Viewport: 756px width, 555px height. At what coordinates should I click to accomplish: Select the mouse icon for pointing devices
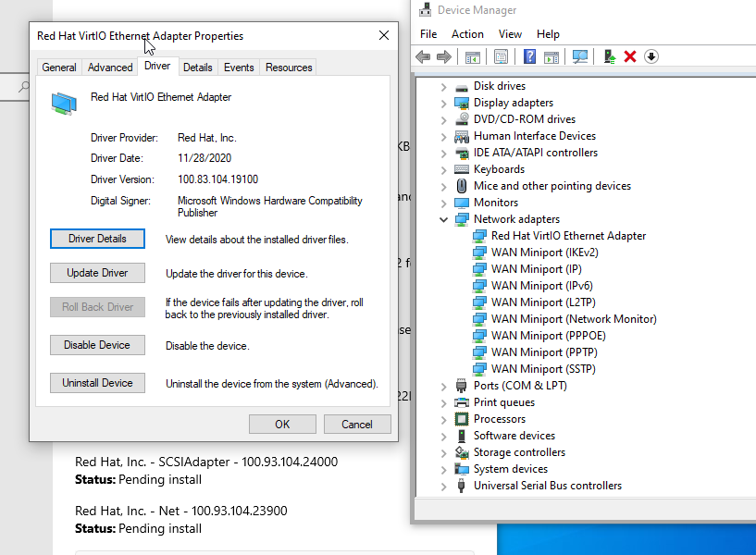tap(462, 186)
